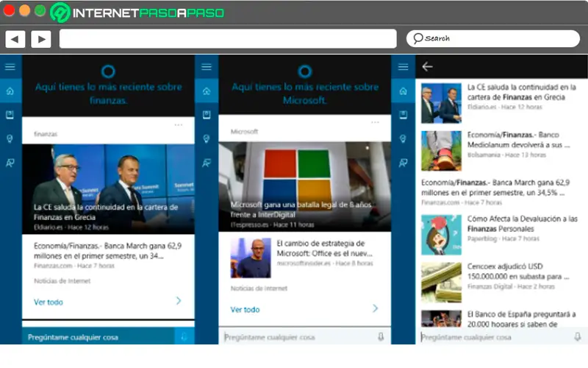
Task: Click the browser Search field
Action: (492, 38)
